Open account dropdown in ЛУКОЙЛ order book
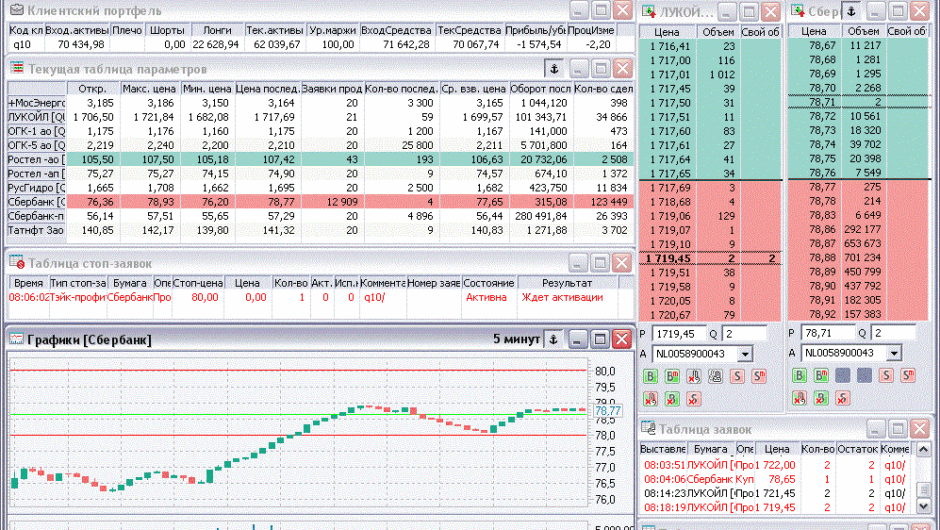This screenshot has width=940, height=530. pos(744,353)
